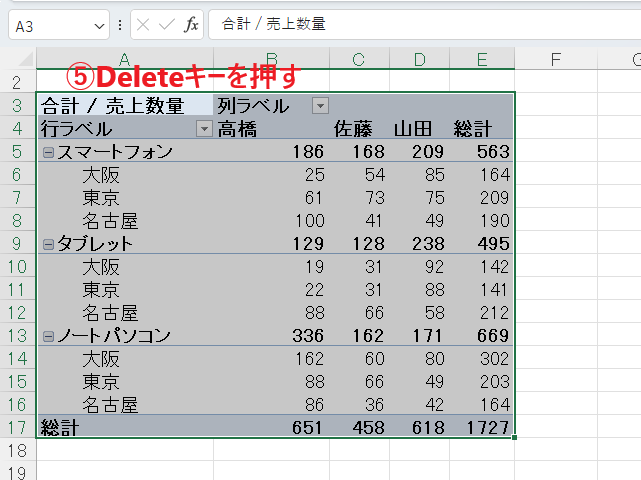The image size is (641, 480).
Task: Click the Insert Function fx icon
Action: (x=191, y=25)
